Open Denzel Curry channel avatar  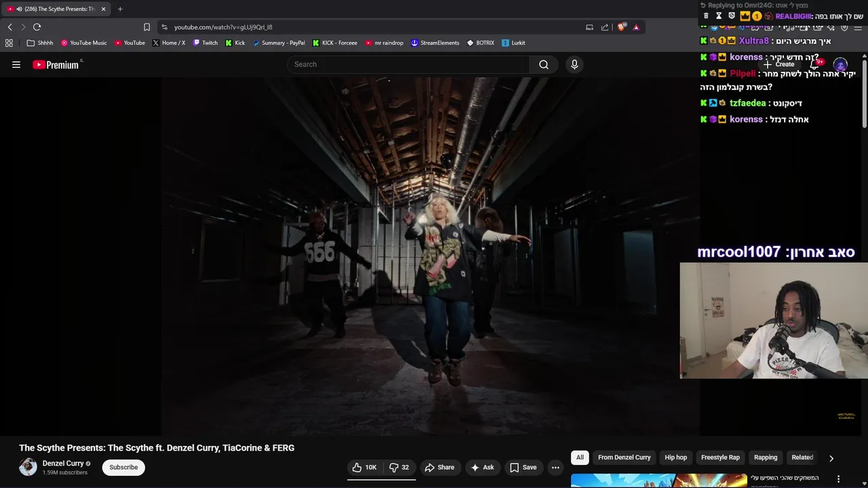[28, 467]
